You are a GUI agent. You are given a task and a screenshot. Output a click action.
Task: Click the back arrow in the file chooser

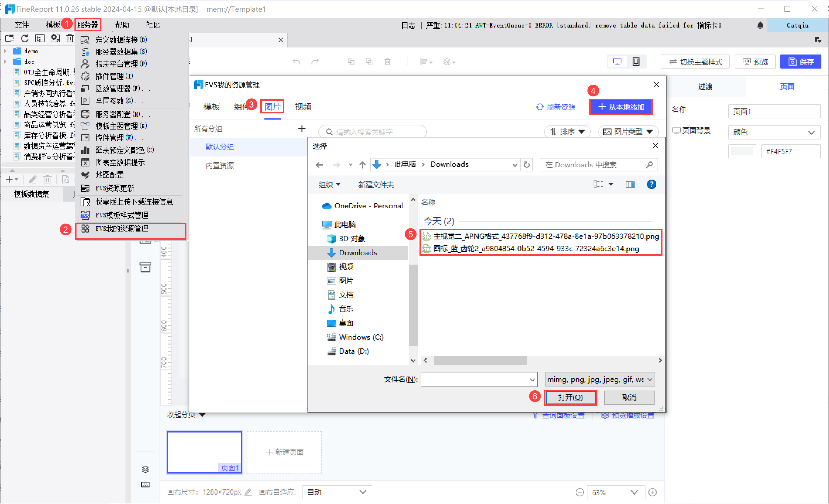click(319, 165)
